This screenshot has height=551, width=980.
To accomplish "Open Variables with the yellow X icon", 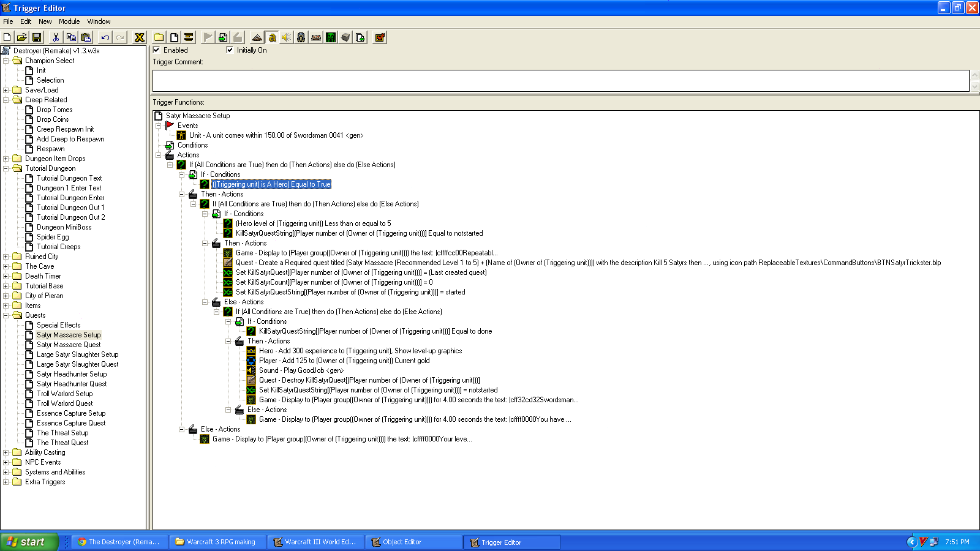I will (140, 37).
